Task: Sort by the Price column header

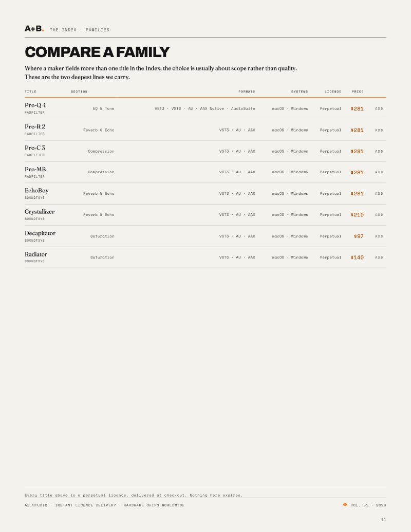Action: click(358, 91)
